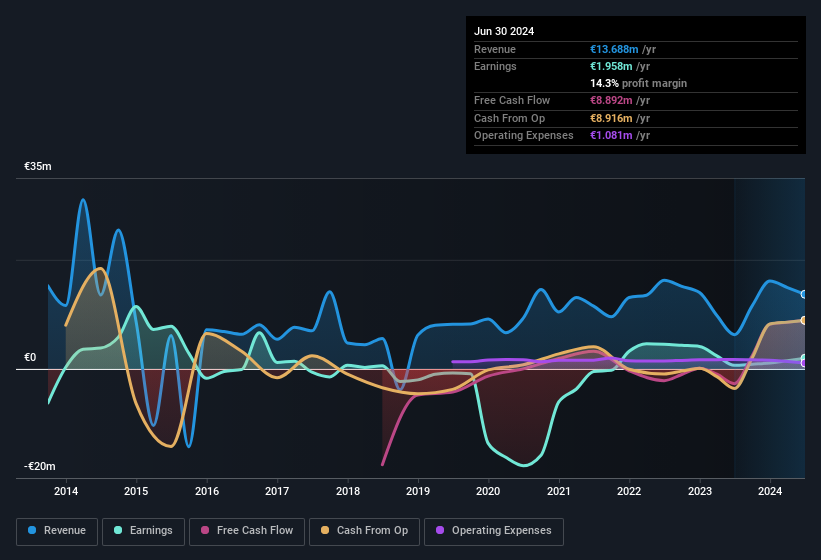
Task: Click the 2020 x-axis label
Action: (488, 491)
